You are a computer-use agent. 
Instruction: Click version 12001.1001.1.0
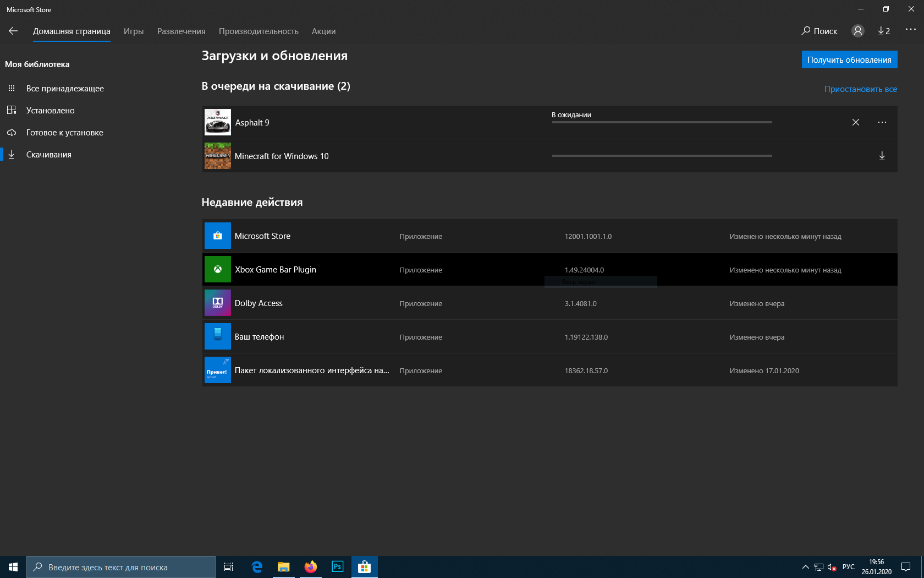[x=588, y=236]
